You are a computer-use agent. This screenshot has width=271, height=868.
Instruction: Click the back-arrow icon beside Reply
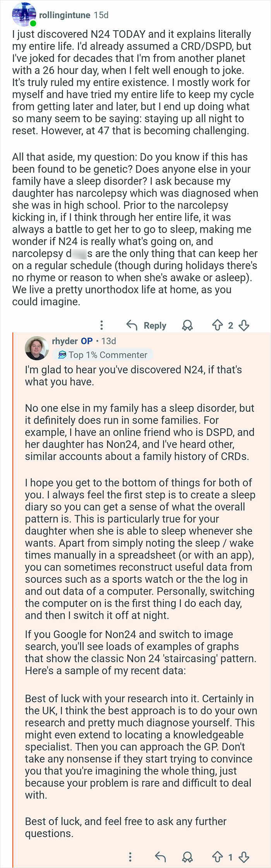[132, 325]
